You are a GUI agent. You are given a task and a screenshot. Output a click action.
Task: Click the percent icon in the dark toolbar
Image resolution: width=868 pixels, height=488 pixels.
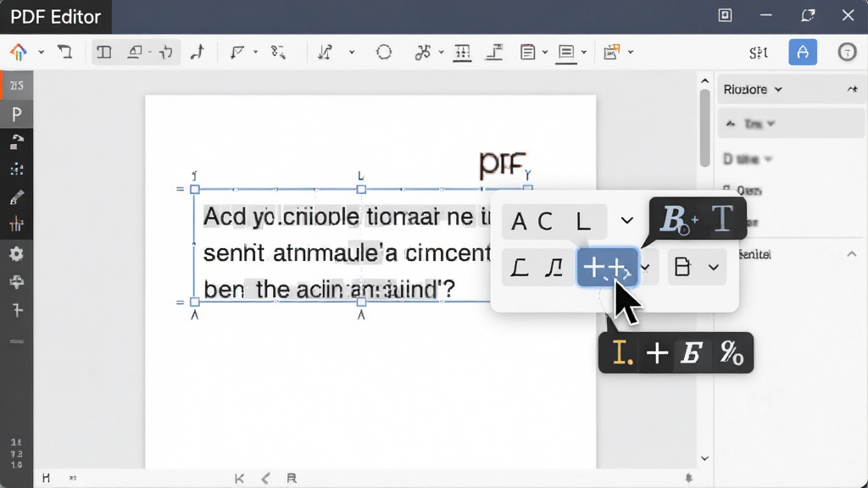coord(732,352)
